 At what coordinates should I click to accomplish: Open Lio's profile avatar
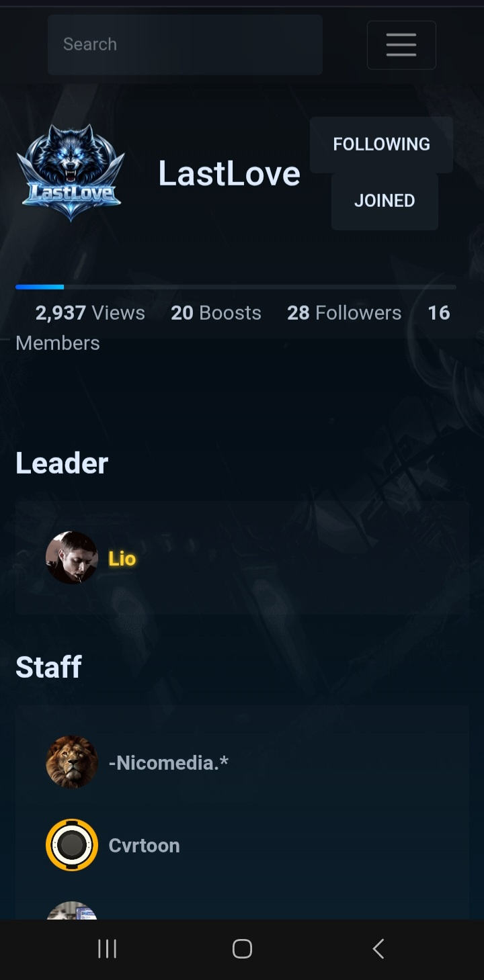[x=72, y=558]
